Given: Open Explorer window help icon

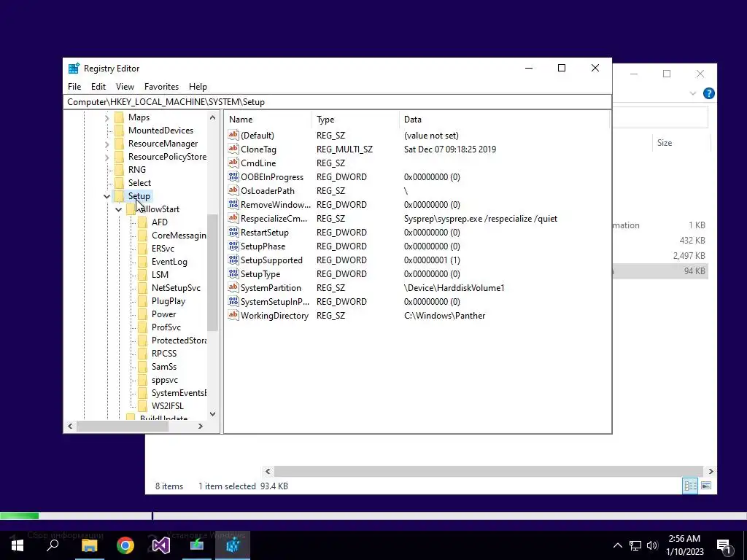Looking at the screenshot, I should coord(708,93).
